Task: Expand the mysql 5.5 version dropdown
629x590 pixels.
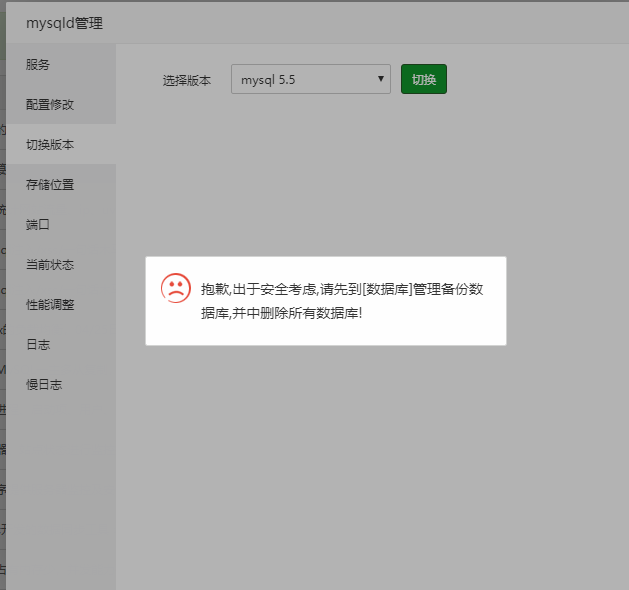Action: click(x=311, y=79)
